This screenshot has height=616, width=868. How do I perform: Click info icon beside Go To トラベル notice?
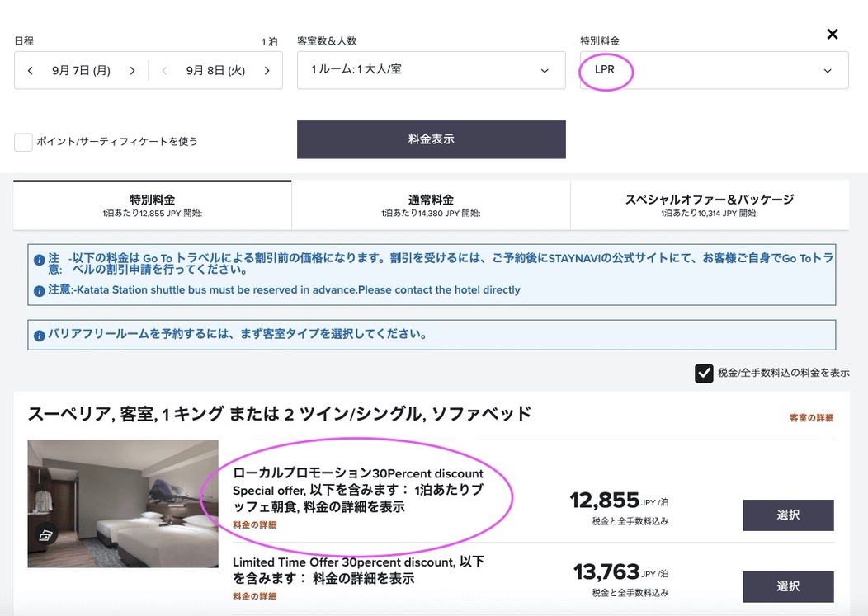[40, 260]
